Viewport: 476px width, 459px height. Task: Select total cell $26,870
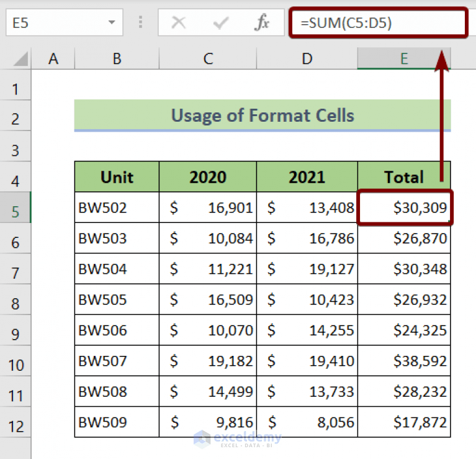coord(404,238)
